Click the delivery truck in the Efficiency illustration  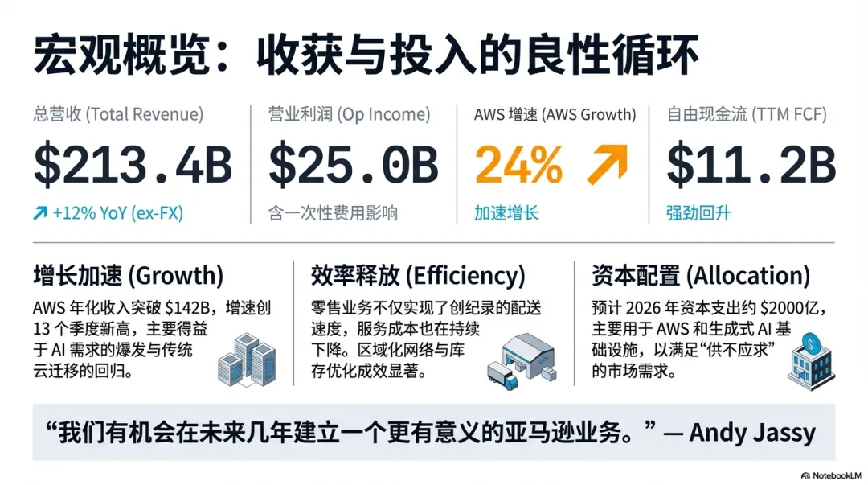[x=502, y=376]
